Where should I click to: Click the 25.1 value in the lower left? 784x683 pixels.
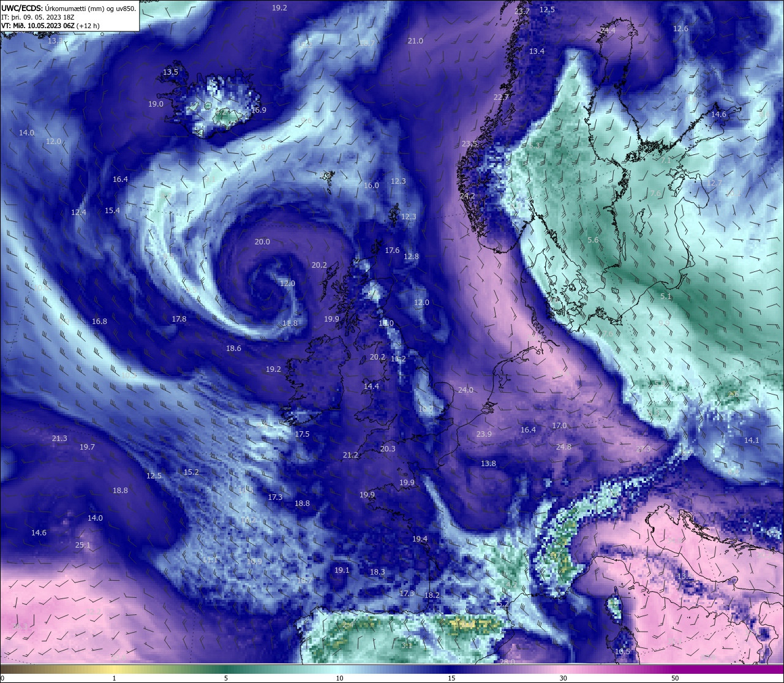click(83, 545)
